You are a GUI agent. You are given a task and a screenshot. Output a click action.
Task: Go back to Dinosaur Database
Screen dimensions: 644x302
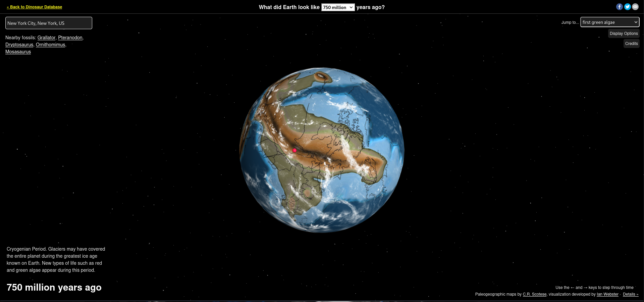pyautogui.click(x=35, y=7)
